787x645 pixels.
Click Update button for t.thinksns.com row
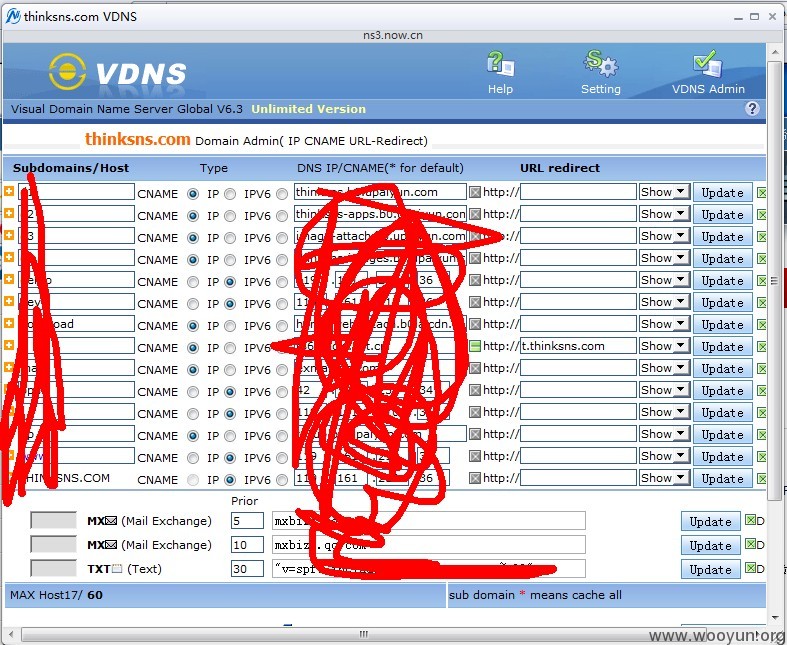pyautogui.click(x=722, y=347)
